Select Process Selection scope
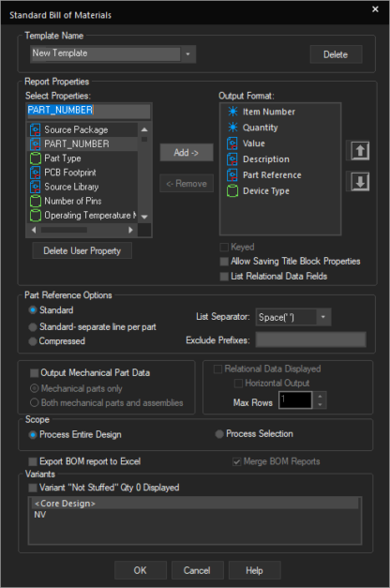Viewport: 390px width, 588px height. pyautogui.click(x=219, y=434)
